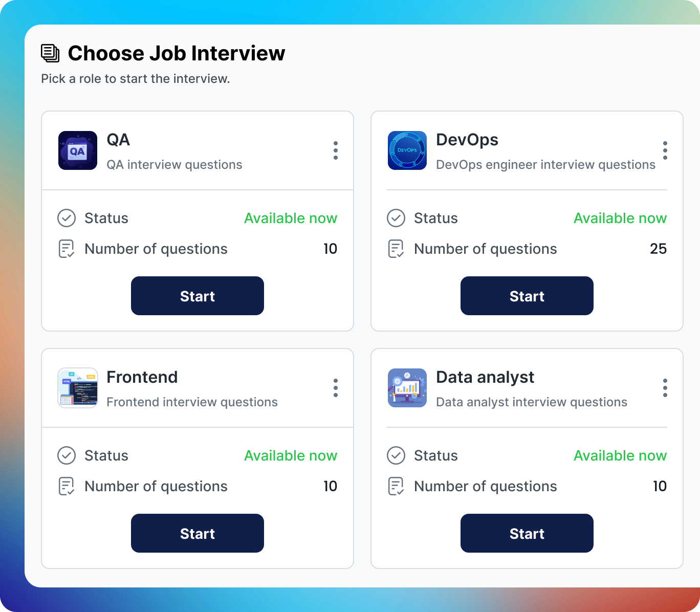The image size is (700, 612).
Task: Select the QA interview questions subtitle text
Action: [x=174, y=164]
